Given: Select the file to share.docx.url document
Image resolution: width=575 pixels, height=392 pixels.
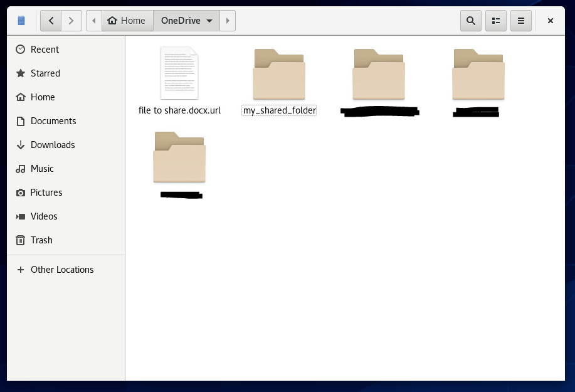Looking at the screenshot, I should [x=179, y=74].
